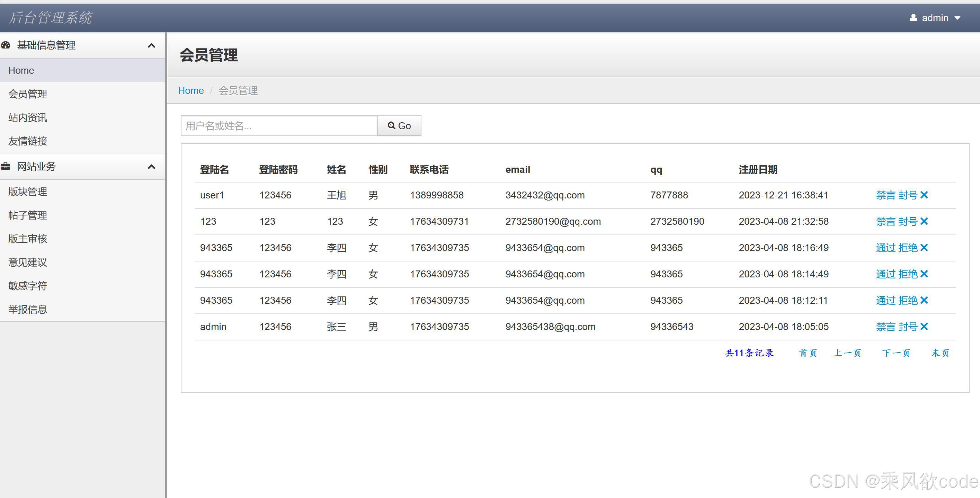Click delete X for the 18:16:49 record

pyautogui.click(x=924, y=248)
